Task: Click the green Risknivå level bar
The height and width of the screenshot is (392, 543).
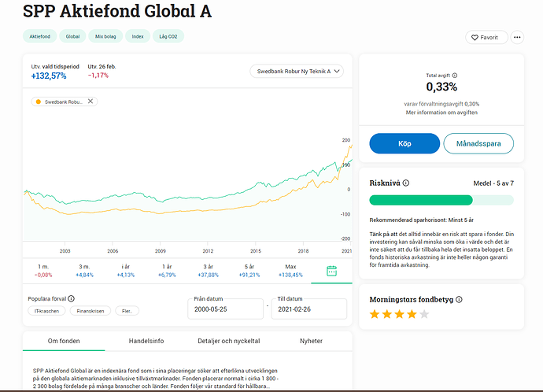Action: tap(441, 200)
